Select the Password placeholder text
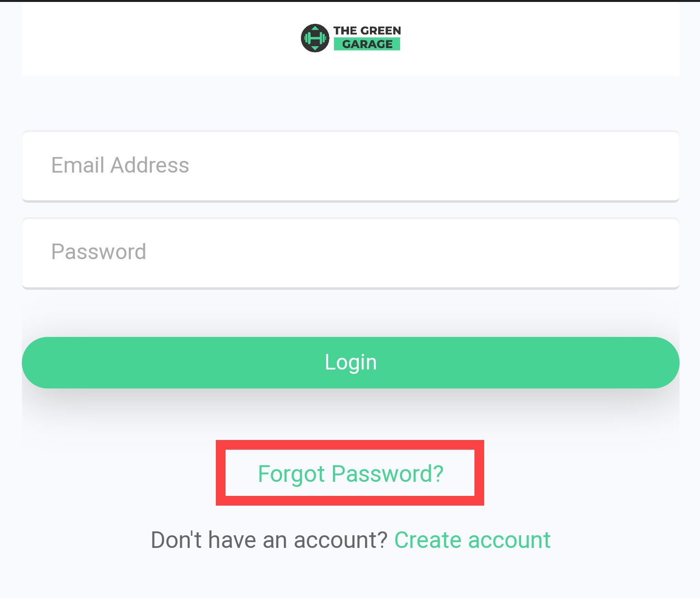The width and height of the screenshot is (700, 598). pos(99,252)
